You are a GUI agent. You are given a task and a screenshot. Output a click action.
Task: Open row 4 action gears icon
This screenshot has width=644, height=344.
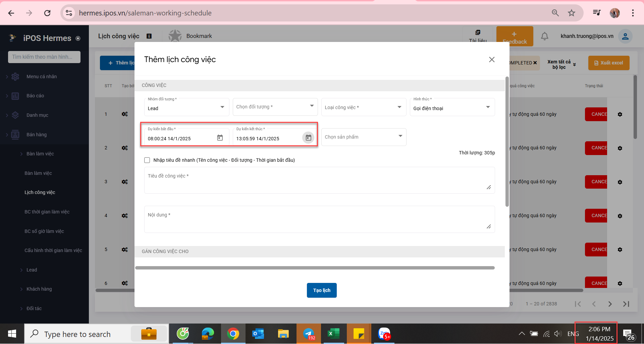click(x=125, y=216)
